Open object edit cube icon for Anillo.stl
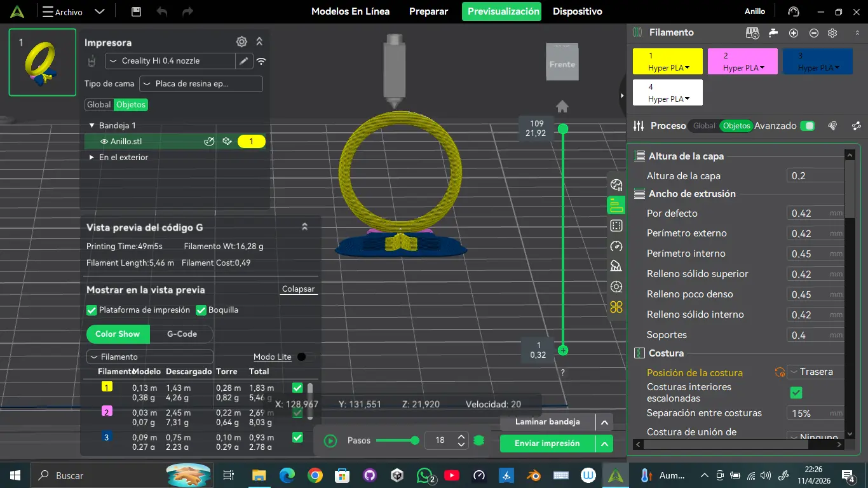The image size is (868, 488). point(227,141)
